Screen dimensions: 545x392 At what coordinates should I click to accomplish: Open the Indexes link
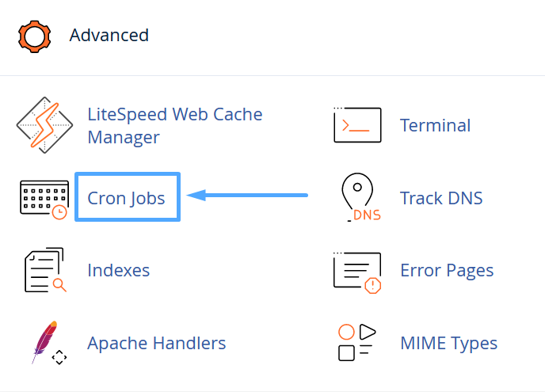pos(118,270)
